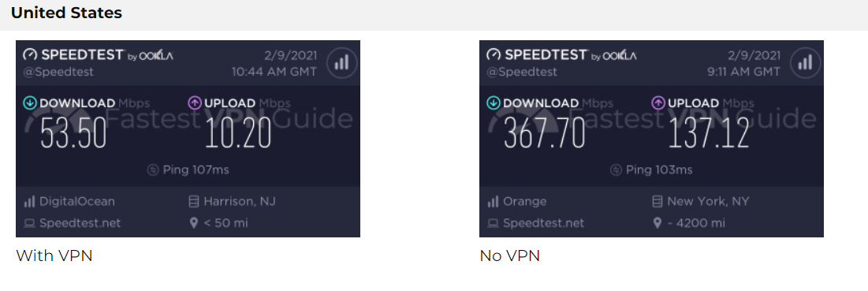Click the location pin icon beside < 50 mi
868x291 pixels.
[x=194, y=223]
